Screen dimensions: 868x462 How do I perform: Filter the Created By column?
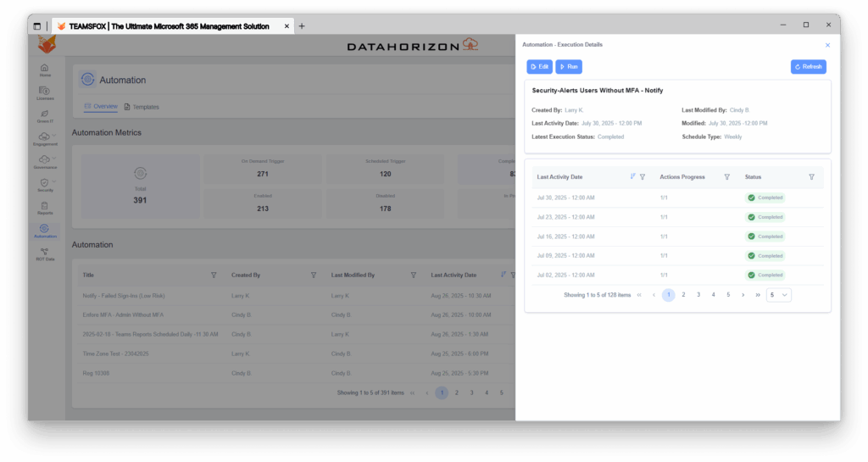[314, 275]
